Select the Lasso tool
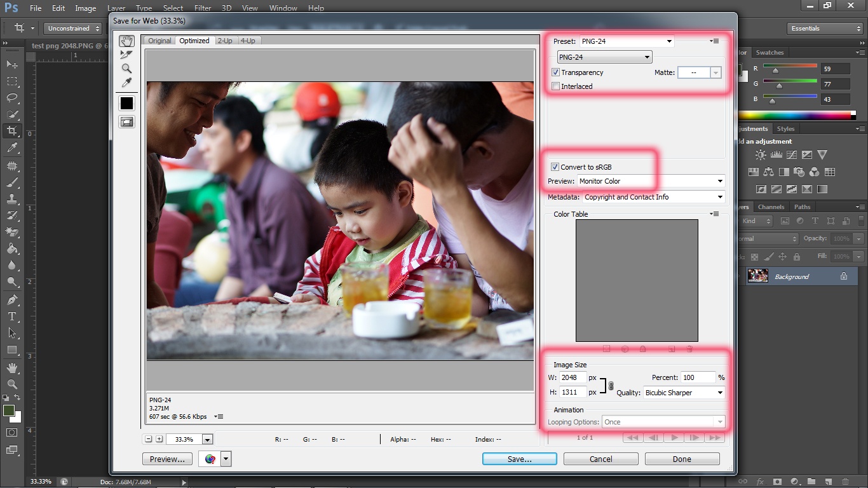The image size is (868, 488). [12, 98]
